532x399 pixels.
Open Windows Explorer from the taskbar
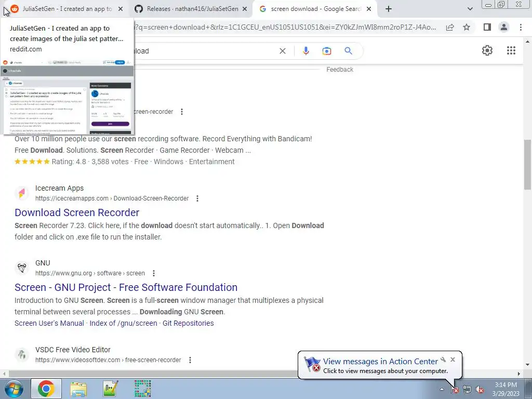coord(78,389)
